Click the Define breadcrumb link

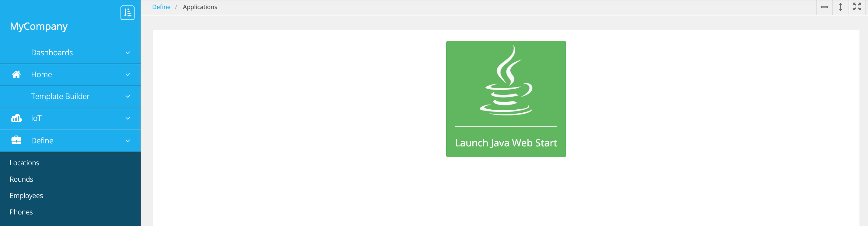pyautogui.click(x=161, y=7)
